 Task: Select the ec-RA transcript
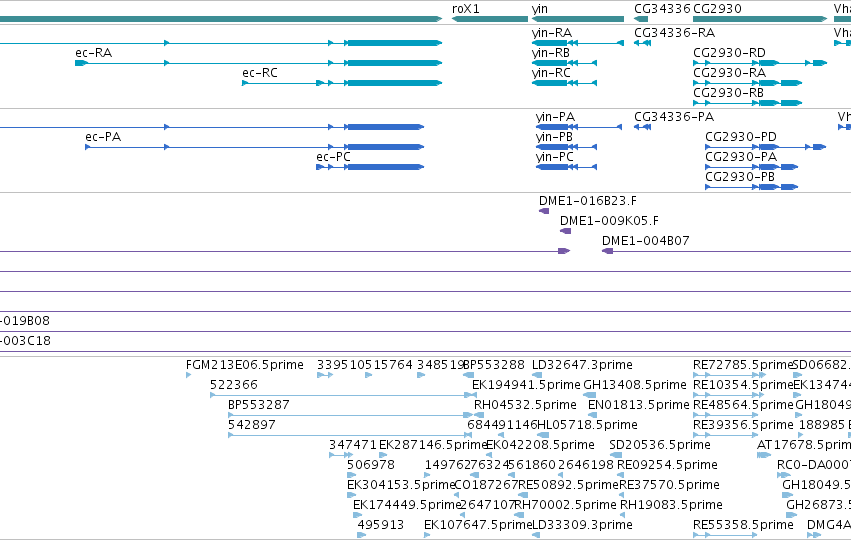258,63
